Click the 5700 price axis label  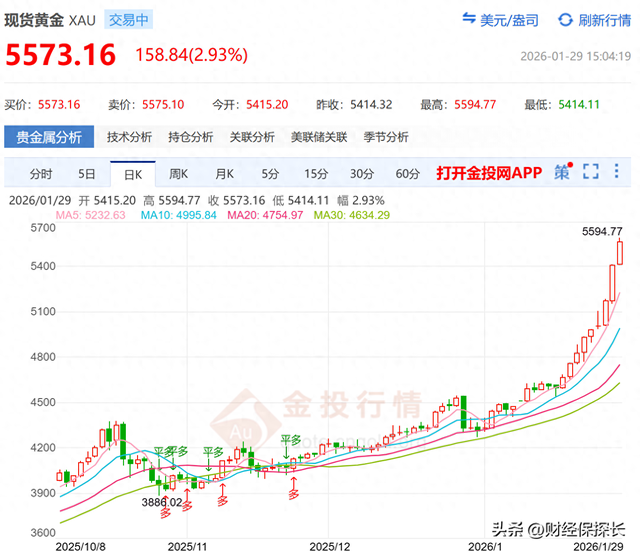click(x=43, y=228)
